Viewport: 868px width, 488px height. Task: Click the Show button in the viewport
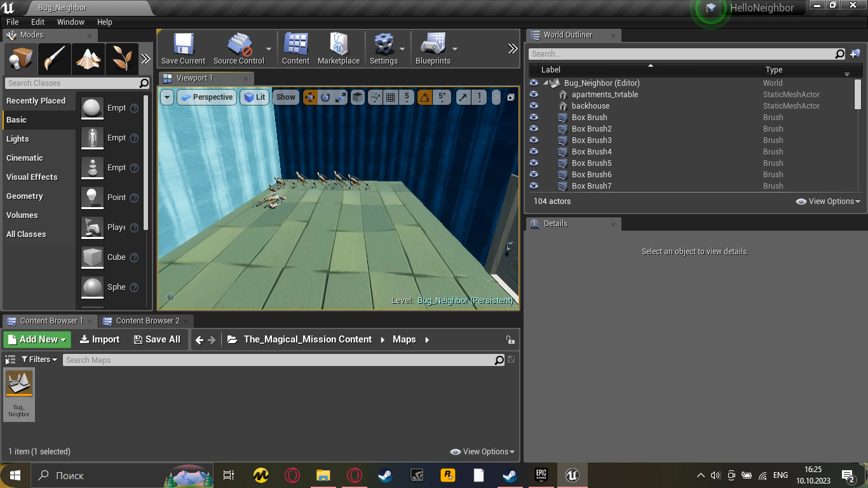286,97
